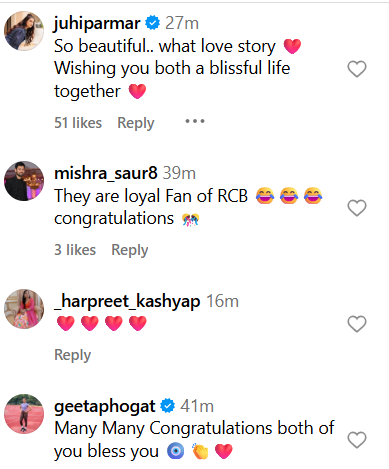Reply to juhiparmar's comment
The height and width of the screenshot is (469, 389).
[x=136, y=123]
